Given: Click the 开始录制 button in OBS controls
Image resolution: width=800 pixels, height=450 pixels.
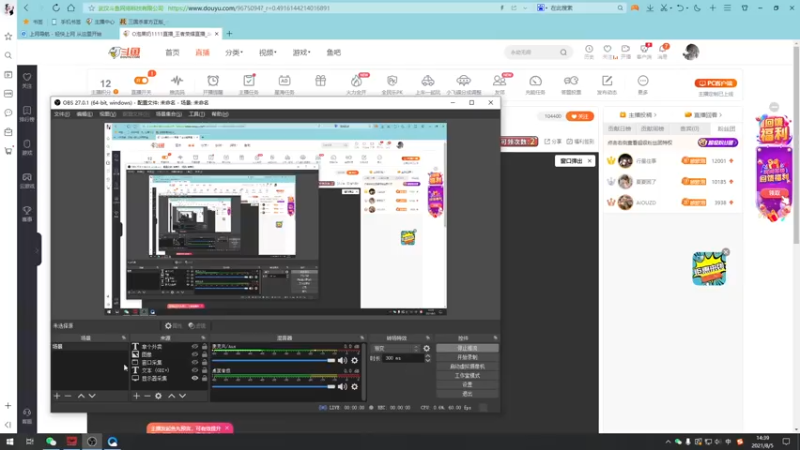Looking at the screenshot, I should pos(467,357).
